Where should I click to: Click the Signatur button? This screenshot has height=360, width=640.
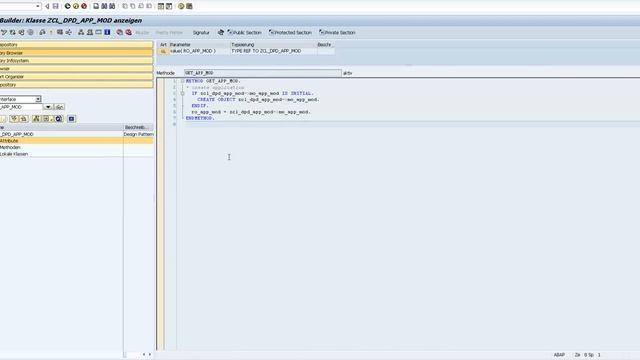(x=201, y=32)
